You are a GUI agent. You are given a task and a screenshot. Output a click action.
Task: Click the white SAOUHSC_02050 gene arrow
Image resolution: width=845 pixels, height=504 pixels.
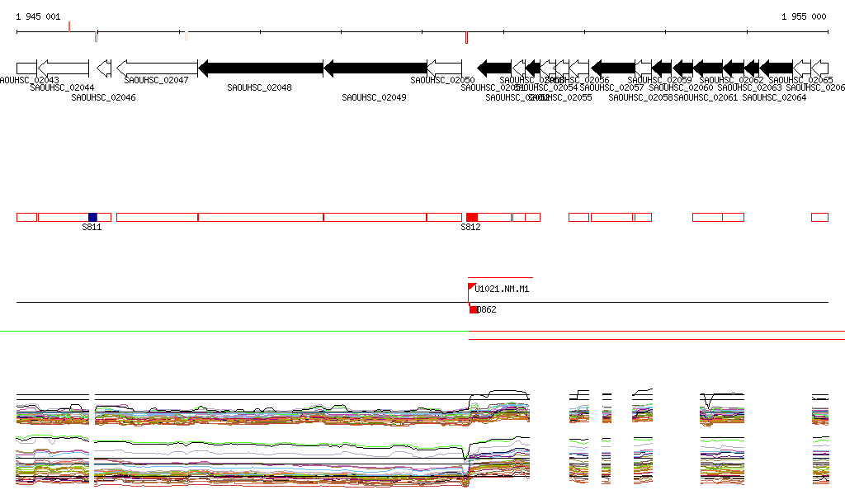(445, 68)
